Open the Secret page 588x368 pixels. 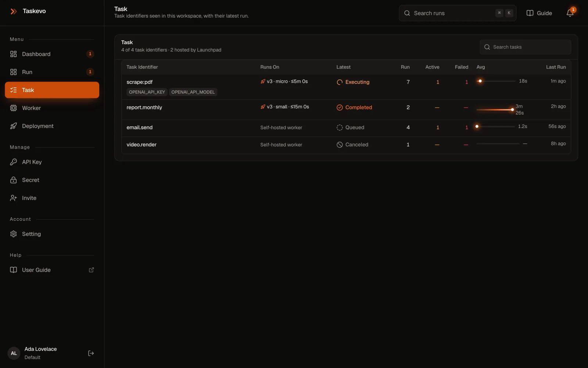tap(52, 180)
